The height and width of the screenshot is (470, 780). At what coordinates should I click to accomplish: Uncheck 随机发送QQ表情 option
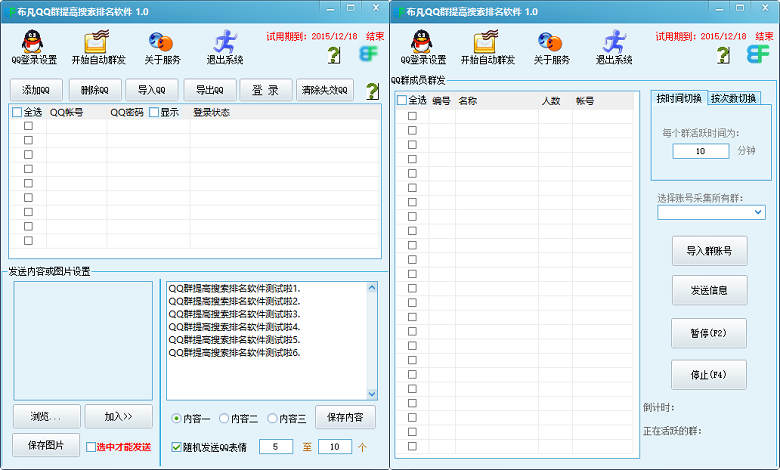(x=177, y=446)
